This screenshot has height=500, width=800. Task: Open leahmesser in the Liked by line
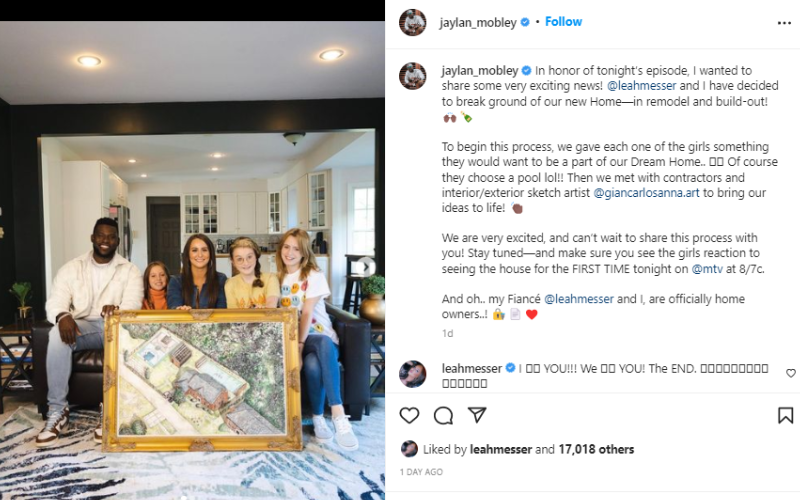pos(501,449)
